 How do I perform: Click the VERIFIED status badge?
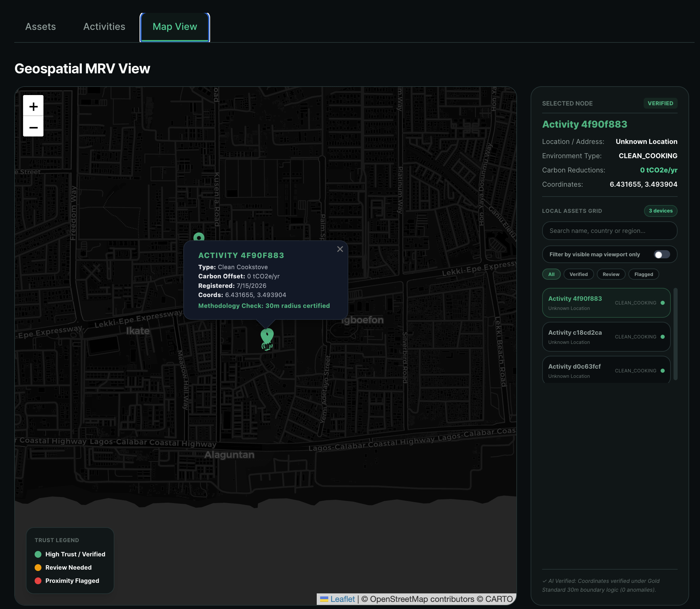(660, 103)
